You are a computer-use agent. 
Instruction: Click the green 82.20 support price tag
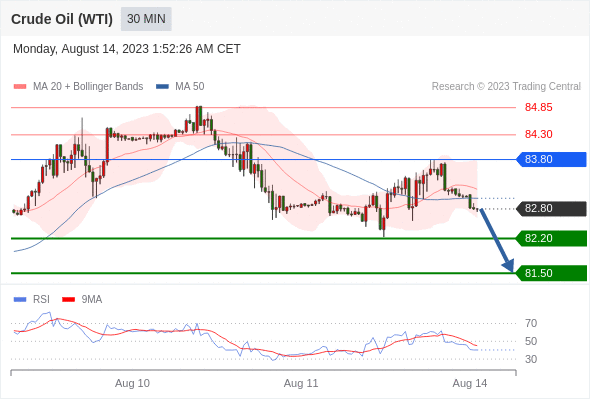(x=551, y=239)
